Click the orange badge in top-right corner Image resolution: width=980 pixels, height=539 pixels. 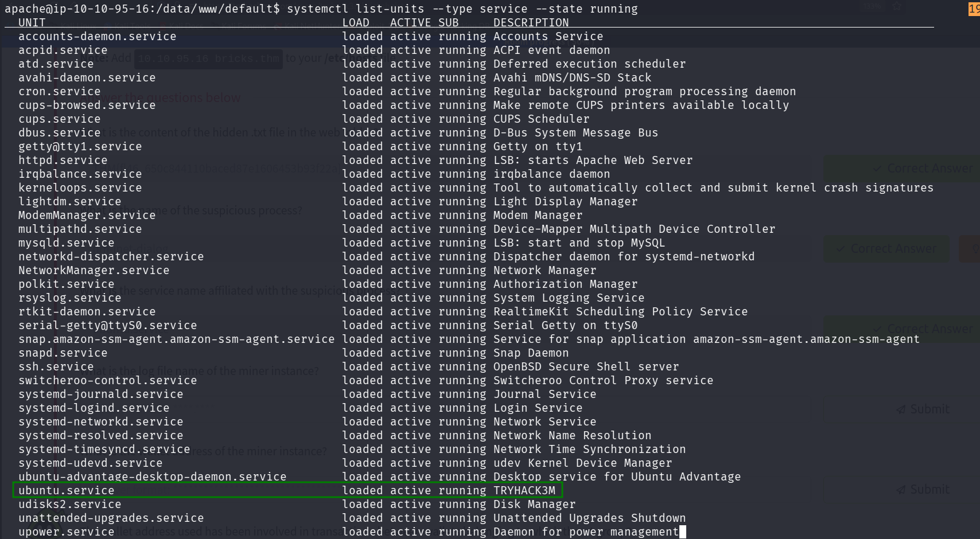[974, 9]
